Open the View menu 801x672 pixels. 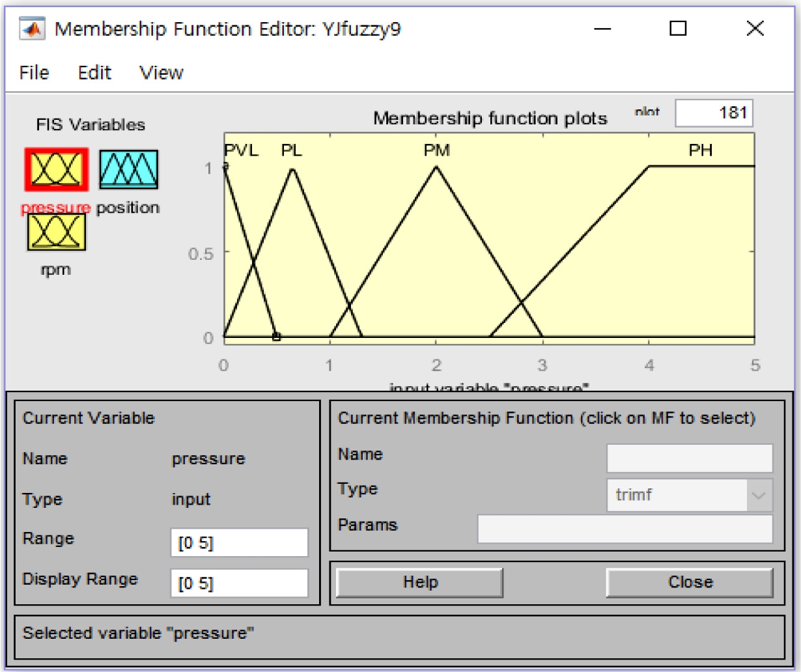pyautogui.click(x=162, y=72)
